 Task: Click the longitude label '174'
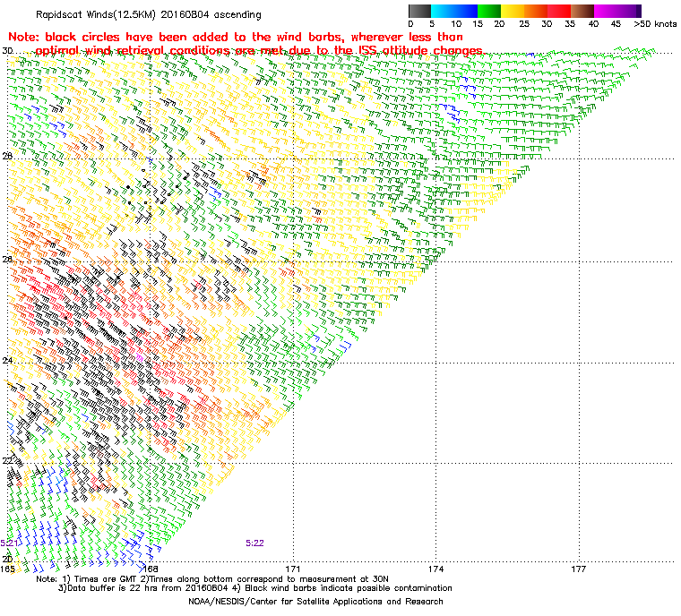tap(436, 569)
